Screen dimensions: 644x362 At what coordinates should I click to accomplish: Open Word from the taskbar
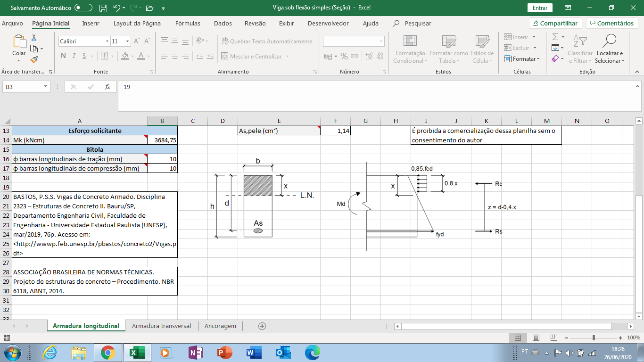click(254, 353)
